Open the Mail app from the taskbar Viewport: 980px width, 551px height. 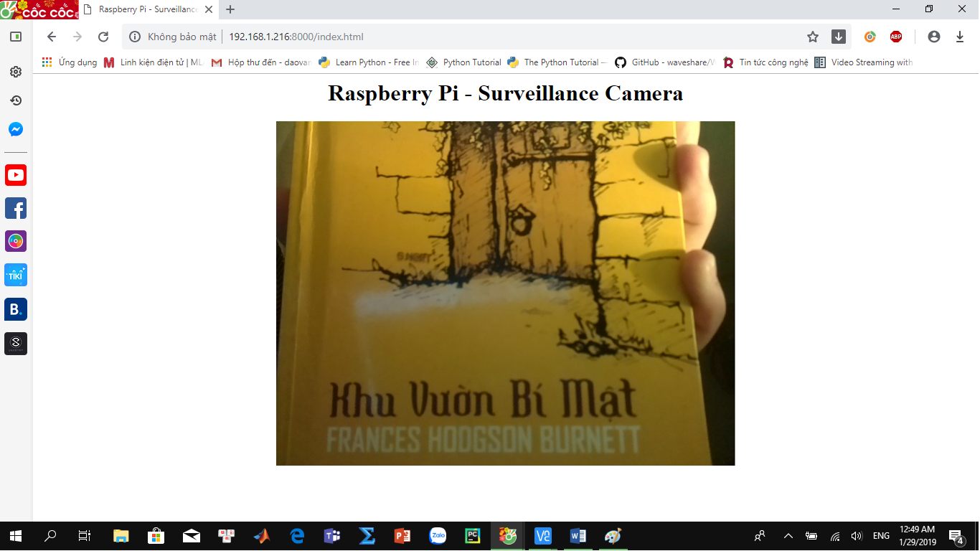click(x=191, y=536)
